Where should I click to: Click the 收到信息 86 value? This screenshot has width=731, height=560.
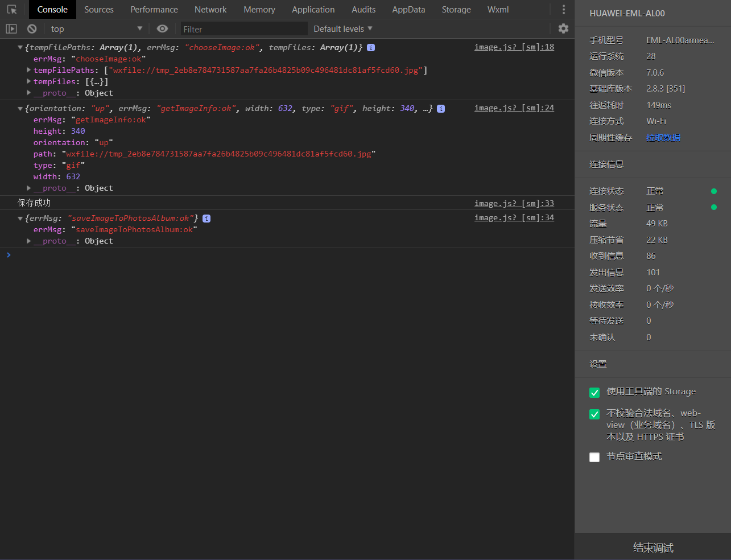point(651,256)
